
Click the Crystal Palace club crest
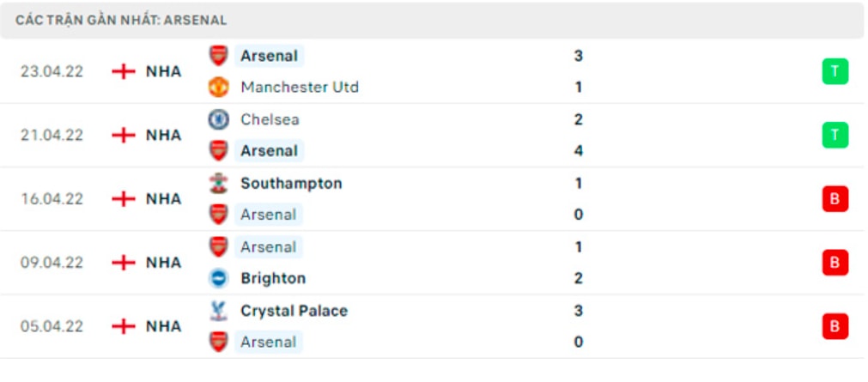[219, 311]
